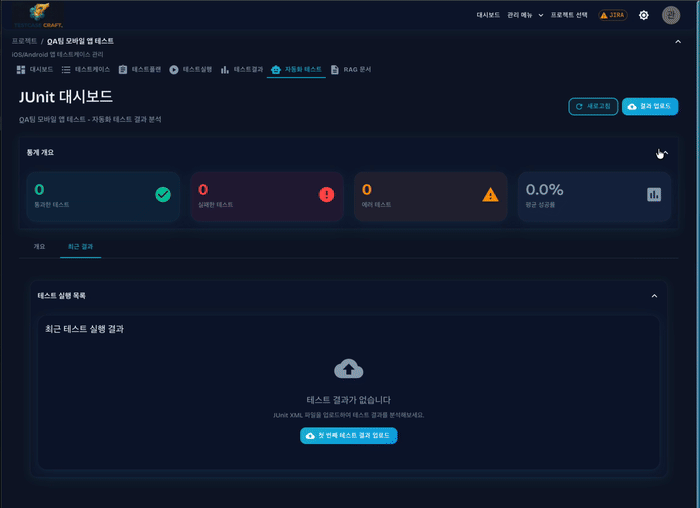The image size is (700, 508).
Task: Click the large cloud upload icon
Action: [348, 368]
